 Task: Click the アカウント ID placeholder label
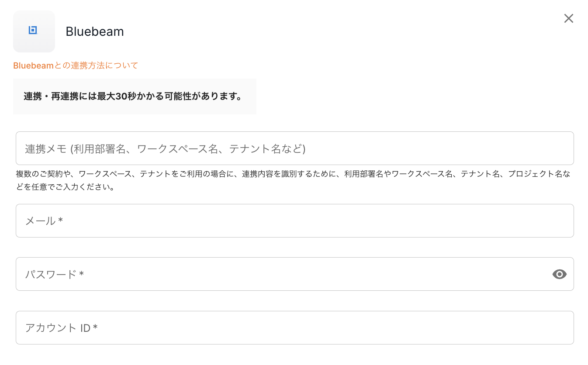(x=58, y=328)
